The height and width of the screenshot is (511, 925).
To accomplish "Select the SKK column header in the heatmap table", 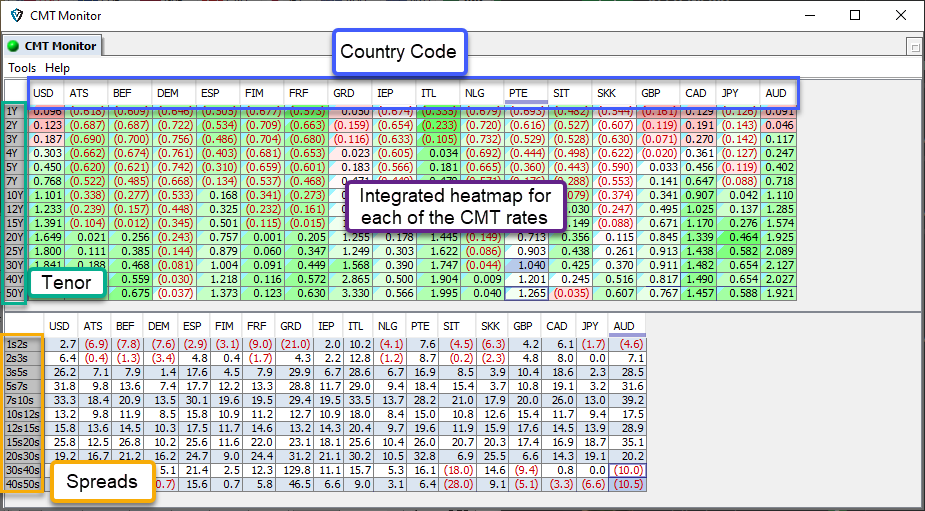I will coord(614,93).
